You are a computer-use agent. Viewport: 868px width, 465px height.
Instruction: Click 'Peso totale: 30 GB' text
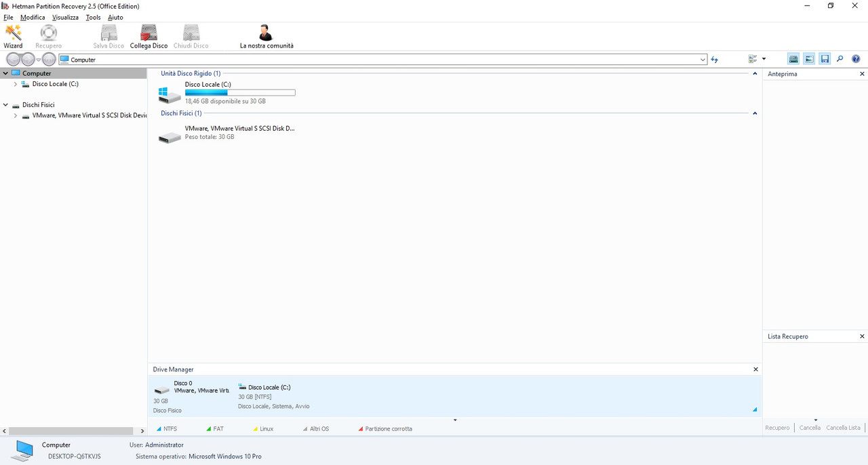coord(210,137)
